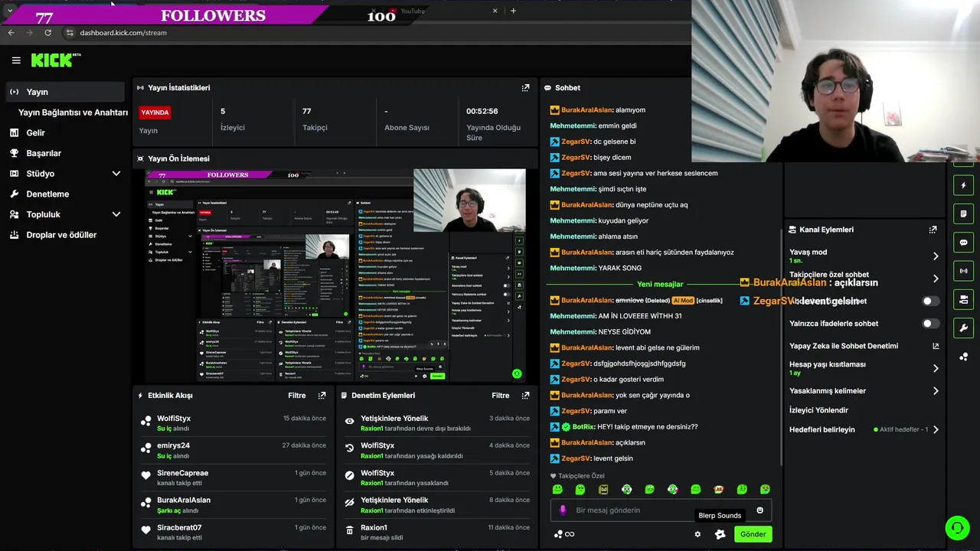Open Yasaklanmış kelimeler chevron
This screenshot has height=551, width=980.
[x=936, y=391]
